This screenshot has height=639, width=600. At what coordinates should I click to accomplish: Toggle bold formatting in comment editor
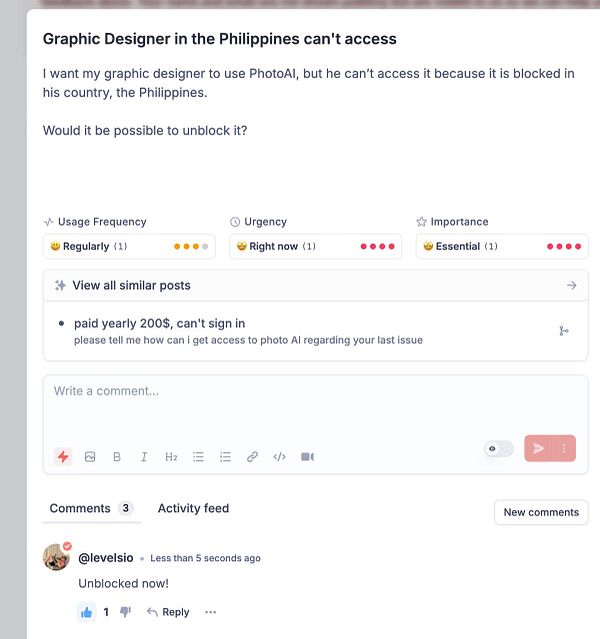pos(117,457)
